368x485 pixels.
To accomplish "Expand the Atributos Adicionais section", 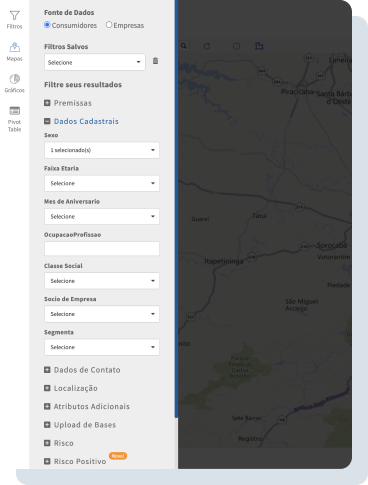I will click(x=87, y=407).
